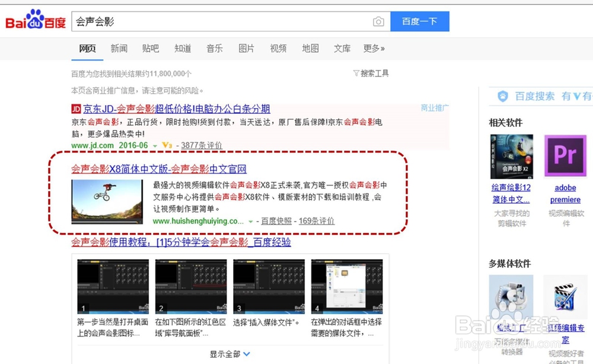Click tutorial step 1 thumbnail
This screenshot has width=593, height=364.
point(113,286)
